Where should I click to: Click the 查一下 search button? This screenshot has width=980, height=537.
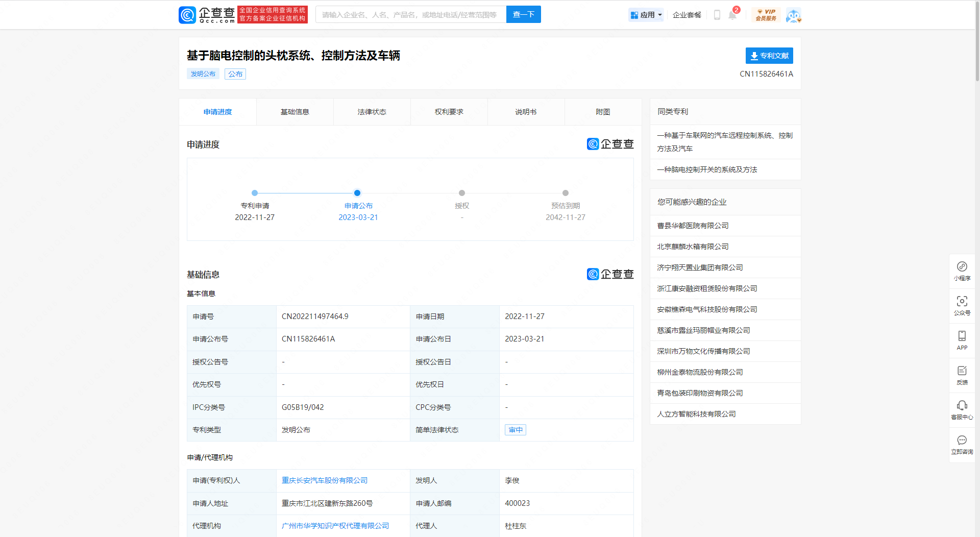tap(524, 14)
